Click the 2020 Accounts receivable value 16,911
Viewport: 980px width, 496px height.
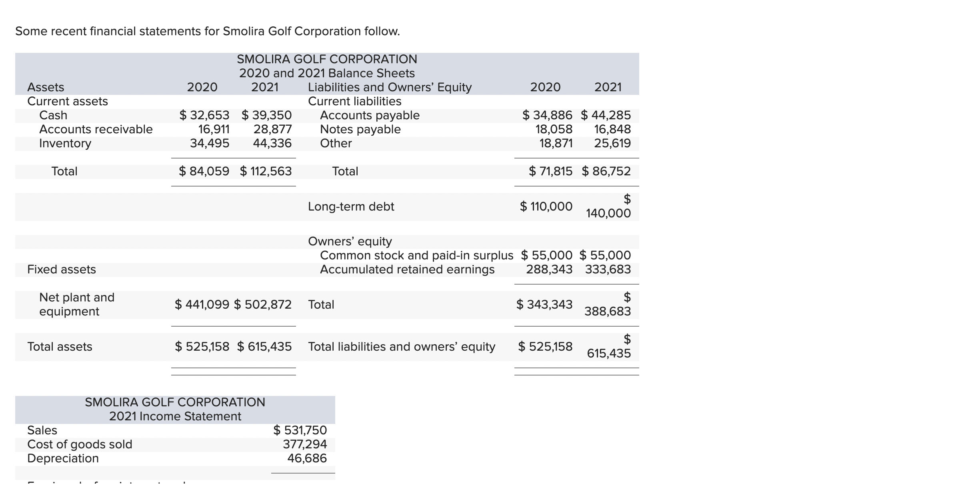(214, 129)
